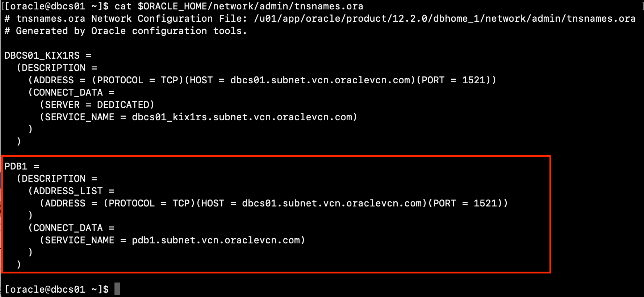
Task: Click DESCRIPTION keyword under DBCS01_KIX1RS
Action: 54,68
